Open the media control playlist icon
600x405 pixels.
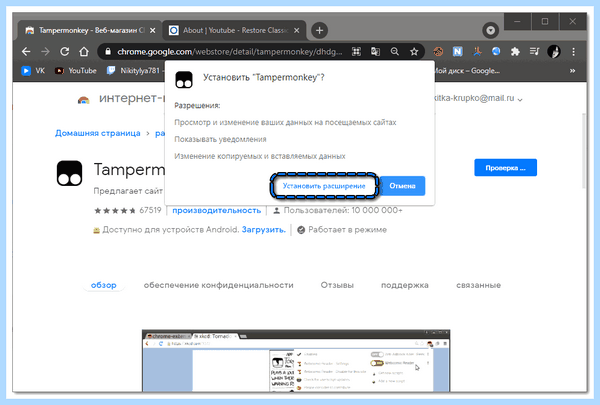[535, 52]
